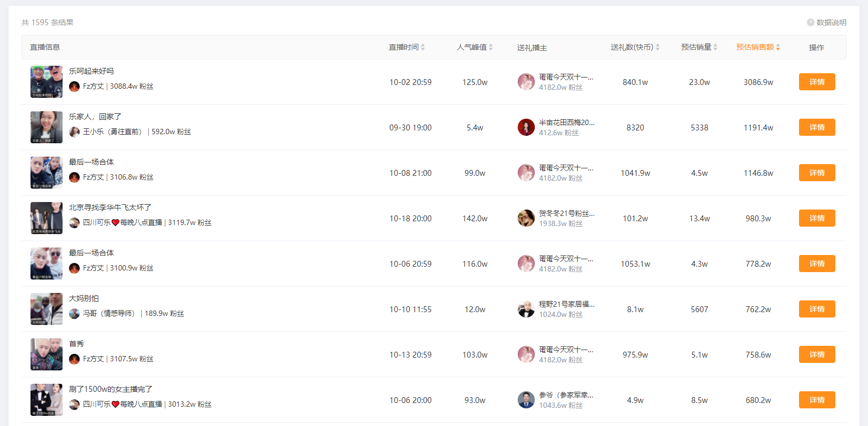Open thumbnail of 北京寻找李华牛飞太坏了 stream
This screenshot has height=426, width=868.
(47, 218)
